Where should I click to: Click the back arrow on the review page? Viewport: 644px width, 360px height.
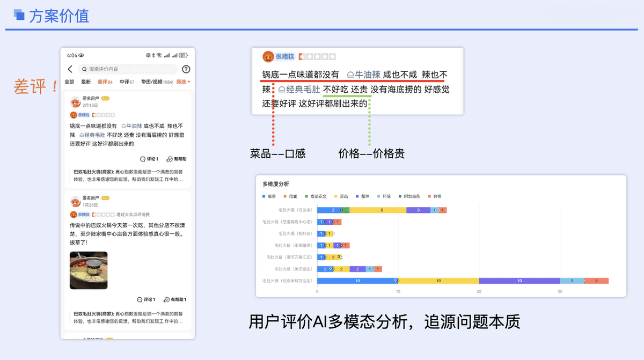point(70,68)
